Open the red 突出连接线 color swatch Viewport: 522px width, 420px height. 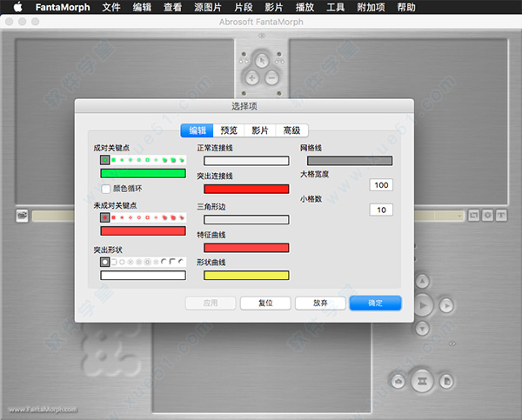click(x=246, y=189)
